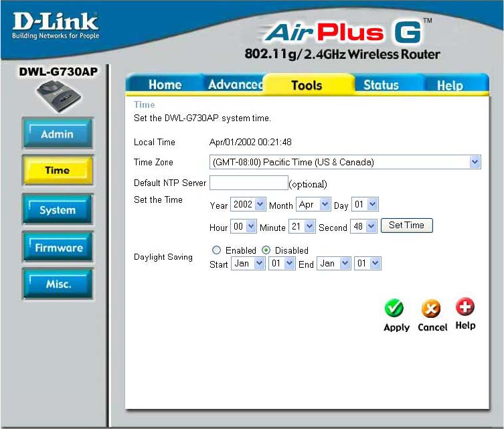Click the 'Set the Time' label
The image size is (504, 429).
click(x=158, y=199)
